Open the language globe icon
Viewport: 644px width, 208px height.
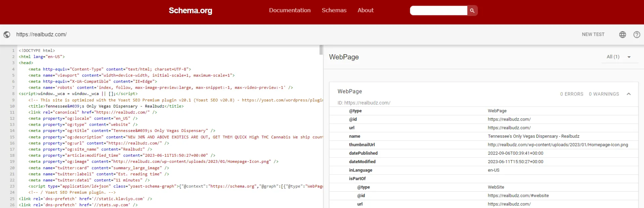[x=623, y=34]
